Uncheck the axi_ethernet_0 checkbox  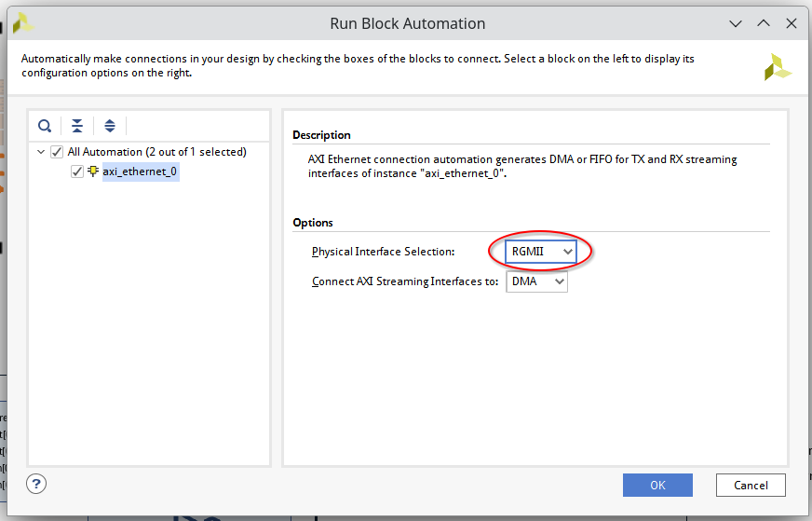point(77,171)
